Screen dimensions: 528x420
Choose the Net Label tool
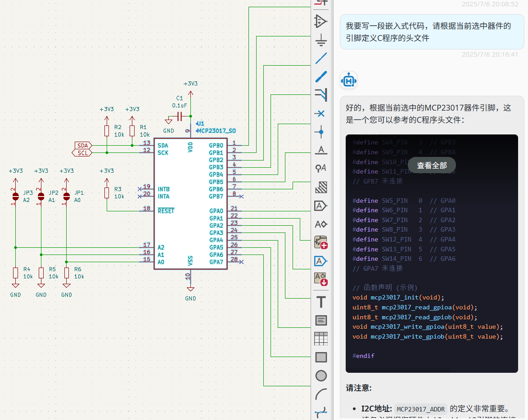(x=321, y=150)
